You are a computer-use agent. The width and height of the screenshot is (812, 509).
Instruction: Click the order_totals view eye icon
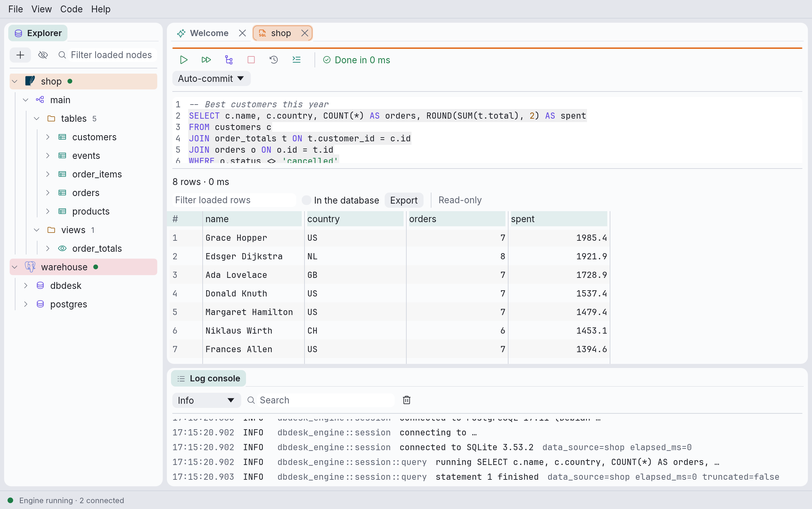point(62,248)
